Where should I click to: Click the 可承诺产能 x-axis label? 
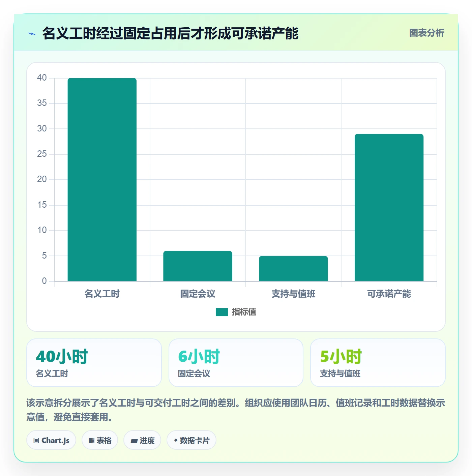click(389, 294)
